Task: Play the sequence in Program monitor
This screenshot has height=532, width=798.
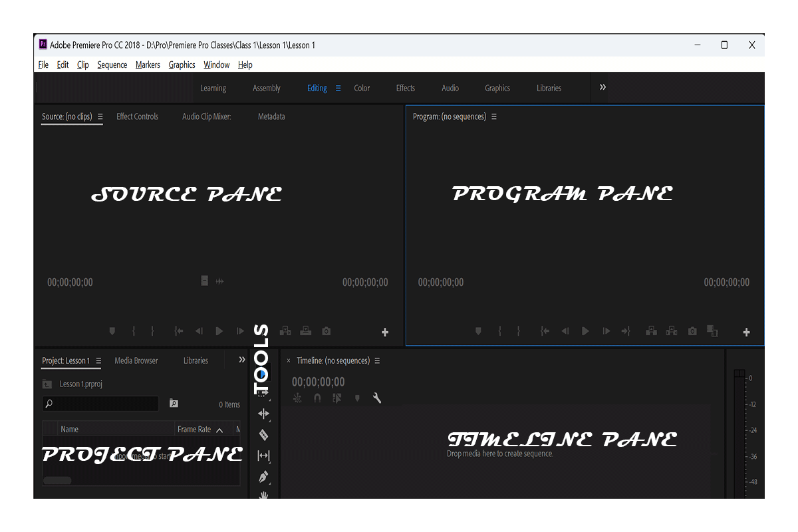Action: point(586,331)
